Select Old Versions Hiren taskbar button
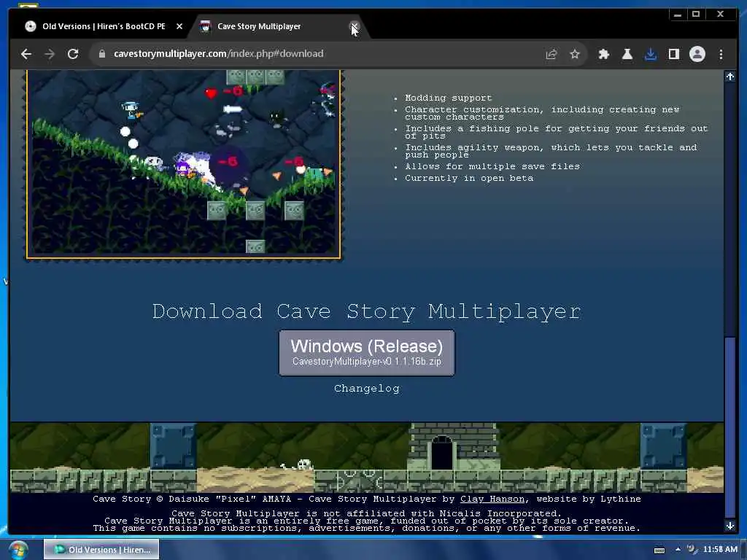Image resolution: width=747 pixels, height=560 pixels. (101, 550)
